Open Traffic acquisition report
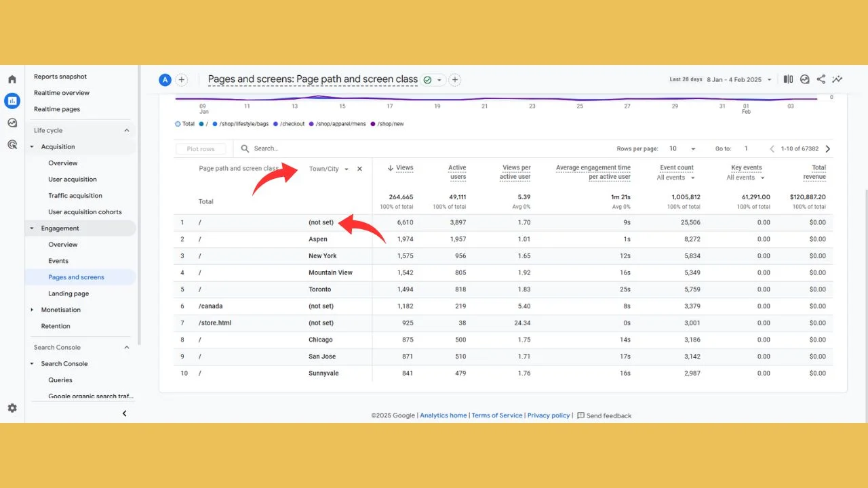The width and height of the screenshot is (868, 488). (75, 196)
